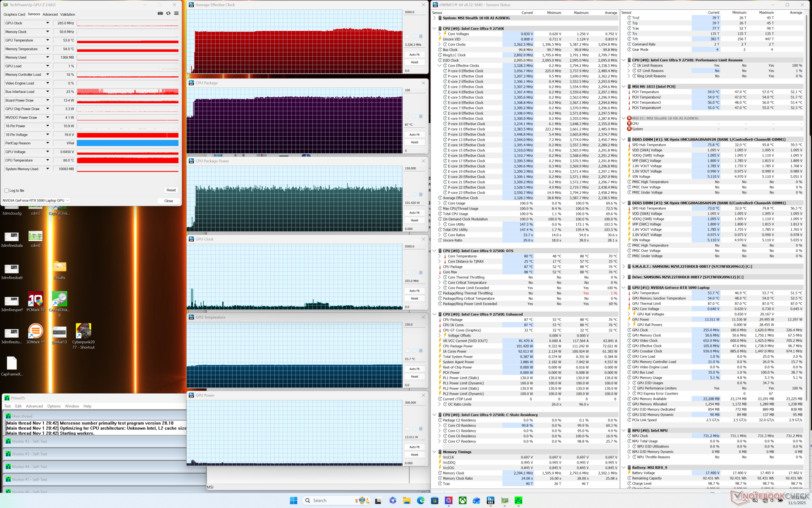
Task: Pick the dark blue color swatch in Average Effective Clock
Action: coord(420,36)
